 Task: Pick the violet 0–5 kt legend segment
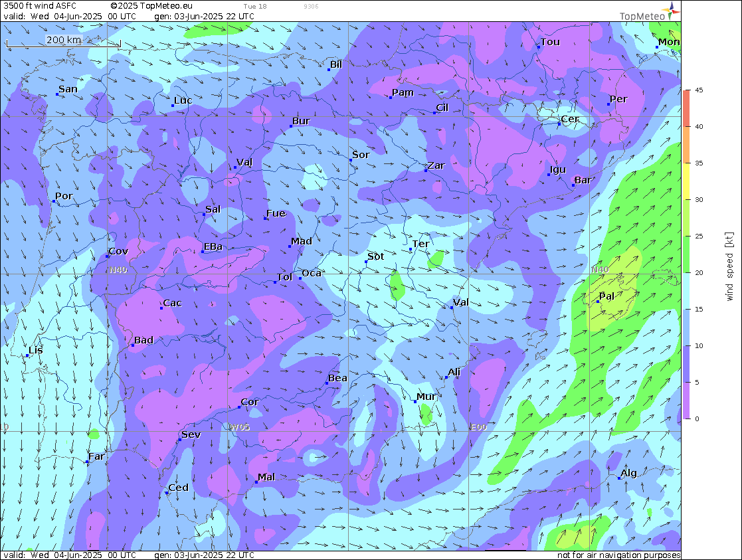(x=686, y=401)
